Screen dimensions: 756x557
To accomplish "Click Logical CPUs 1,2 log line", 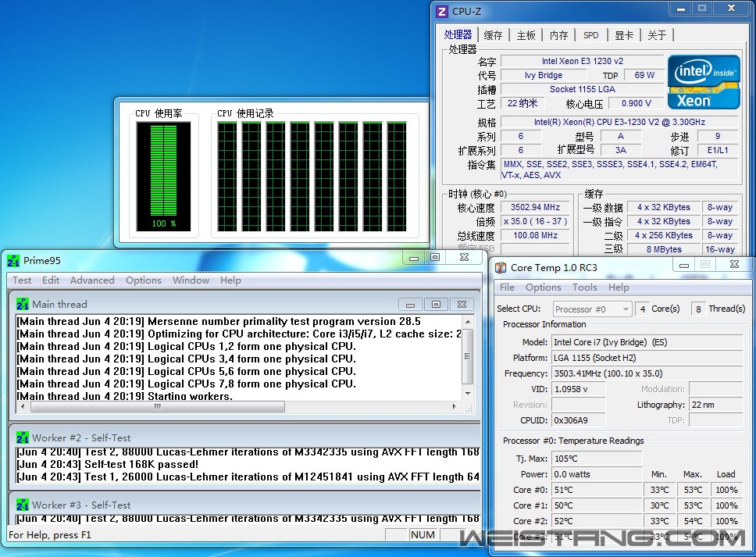I will pyautogui.click(x=186, y=347).
